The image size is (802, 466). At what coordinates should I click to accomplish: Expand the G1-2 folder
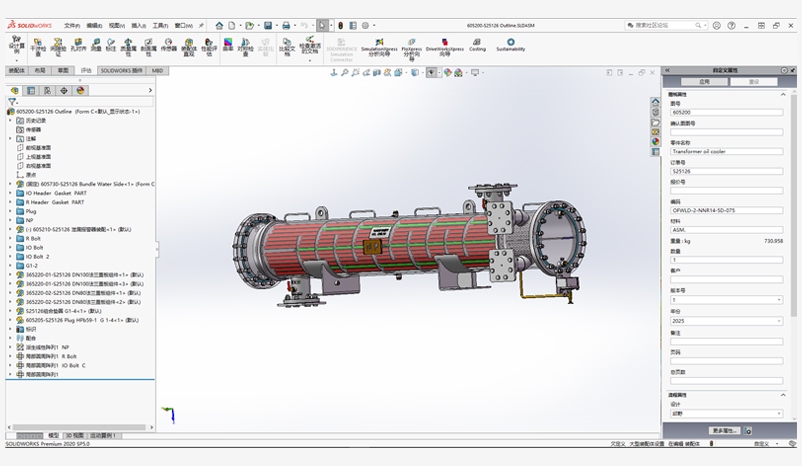[x=10, y=265]
